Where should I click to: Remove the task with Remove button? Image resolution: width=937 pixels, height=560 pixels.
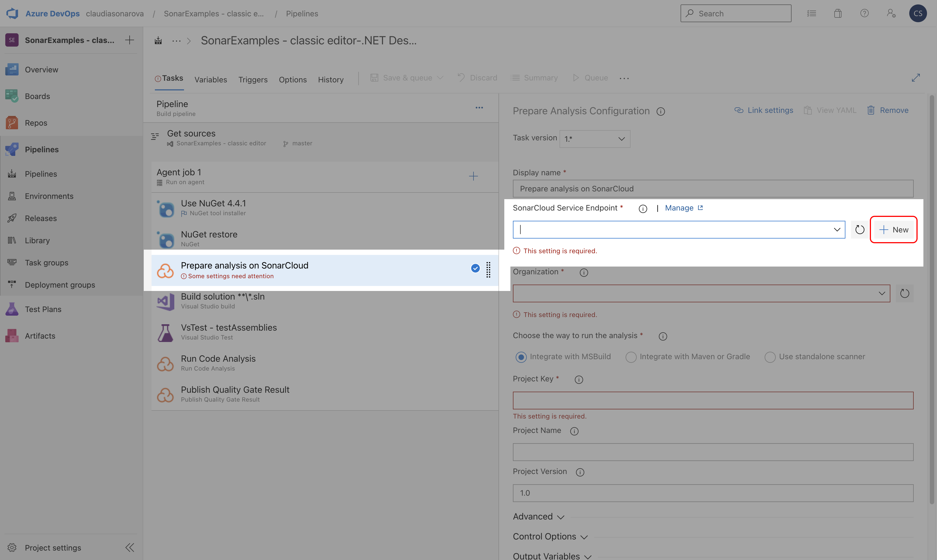[888, 110]
